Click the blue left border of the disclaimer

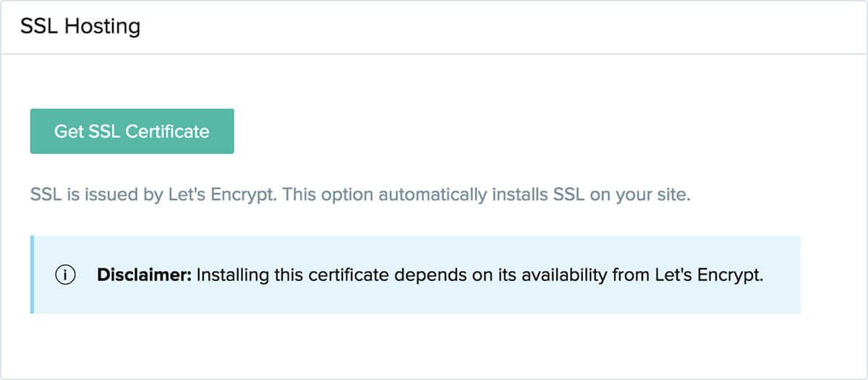32,275
